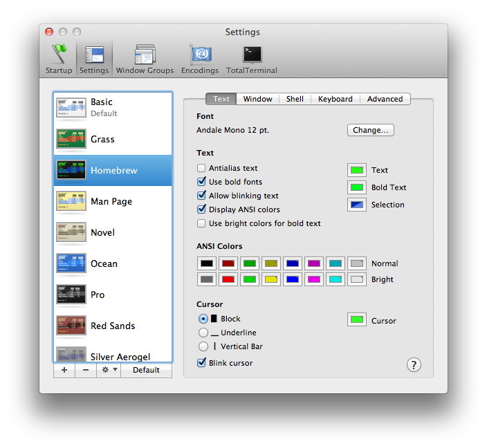Uncheck Use bold fonts
The height and width of the screenshot is (448, 487).
201,181
